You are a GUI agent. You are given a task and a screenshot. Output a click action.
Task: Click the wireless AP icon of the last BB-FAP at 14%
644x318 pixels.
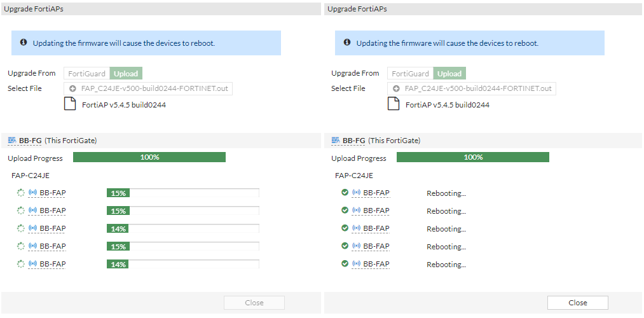coord(33,263)
